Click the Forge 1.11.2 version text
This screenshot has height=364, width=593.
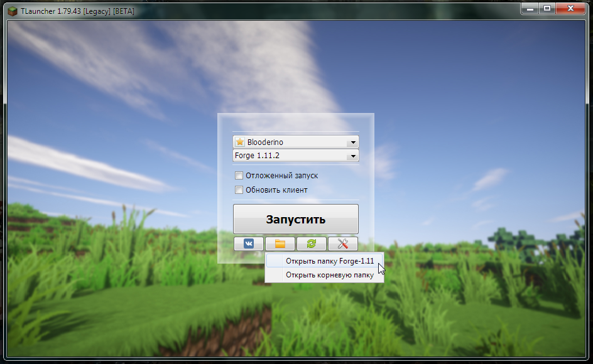point(257,156)
